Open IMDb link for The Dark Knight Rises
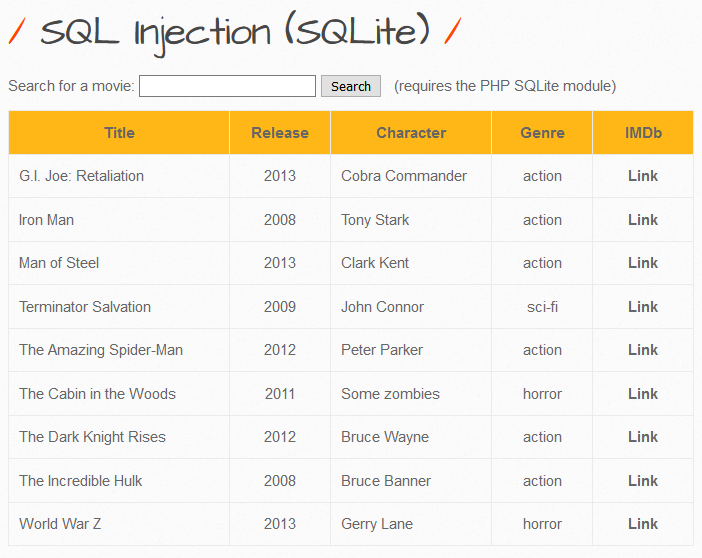Screen dimensions: 702x558 click(x=643, y=437)
